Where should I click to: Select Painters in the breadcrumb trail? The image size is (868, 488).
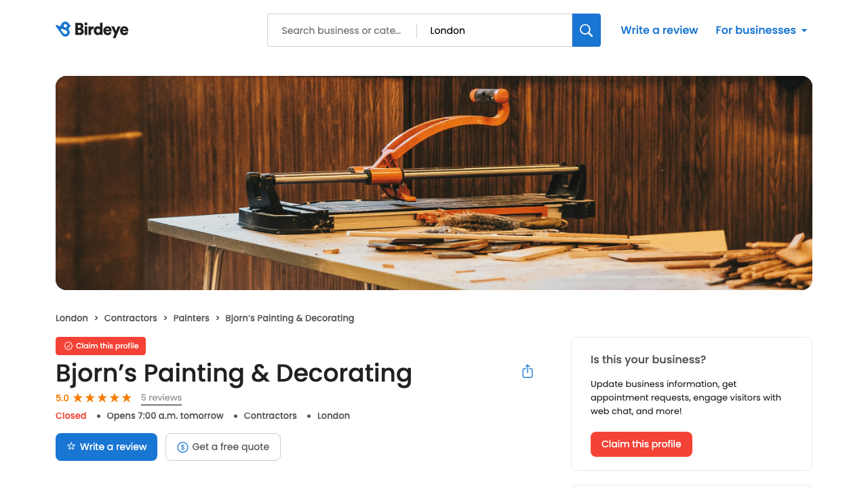[x=191, y=318]
